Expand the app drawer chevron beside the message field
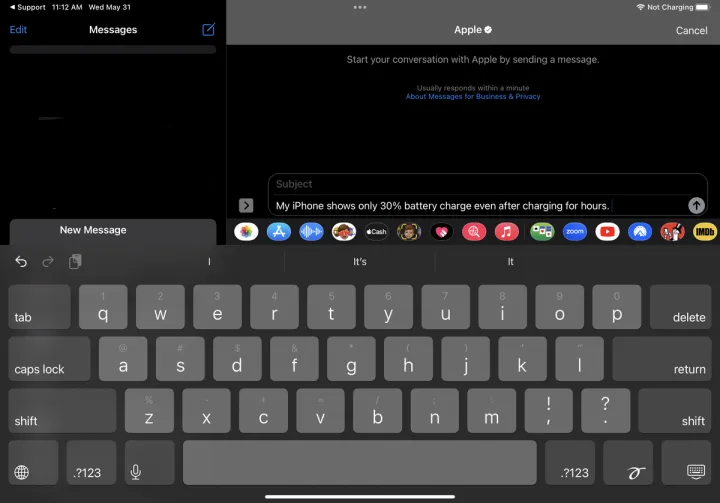This screenshot has height=503, width=720. click(x=246, y=205)
